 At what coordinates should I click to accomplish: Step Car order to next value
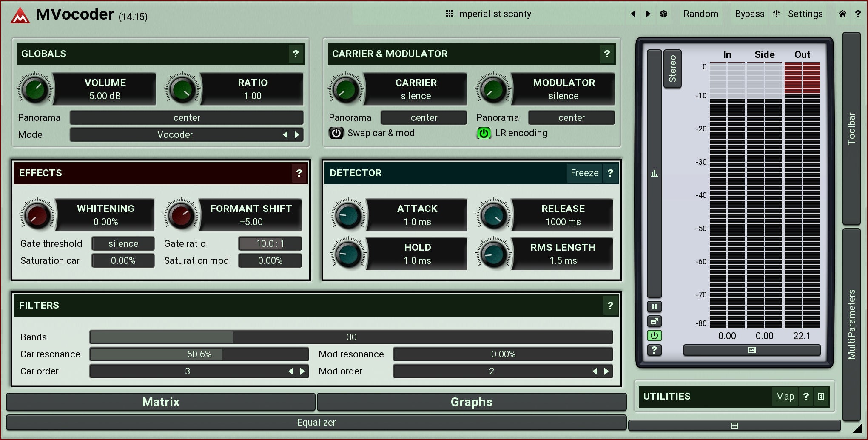pyautogui.click(x=302, y=371)
